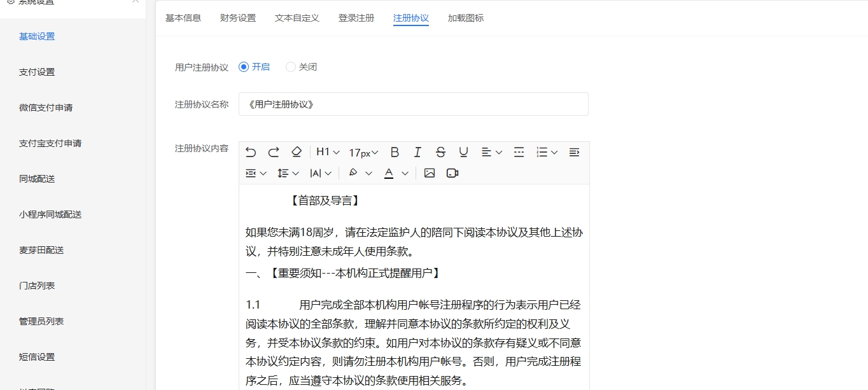Image resolution: width=868 pixels, height=390 pixels.
Task: Toggle bold formatting
Action: (x=395, y=152)
